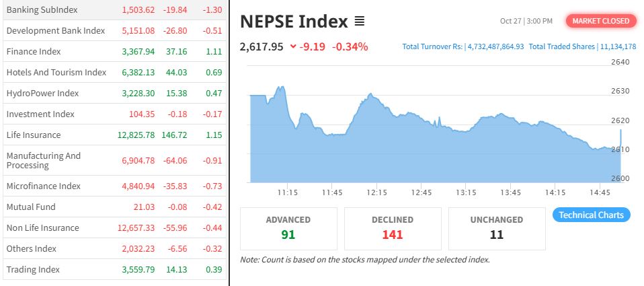
Task: Click the Unchanged stocks count box
Action: pyautogui.click(x=497, y=227)
